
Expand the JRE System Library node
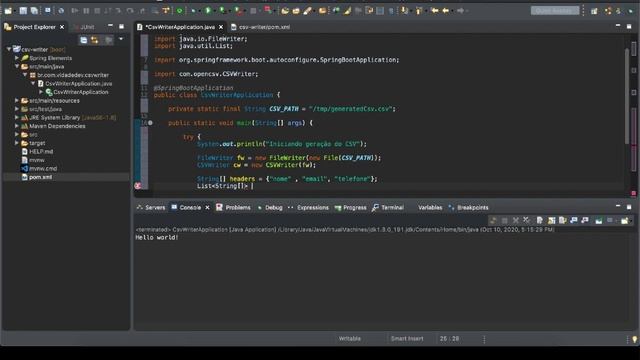17,117
